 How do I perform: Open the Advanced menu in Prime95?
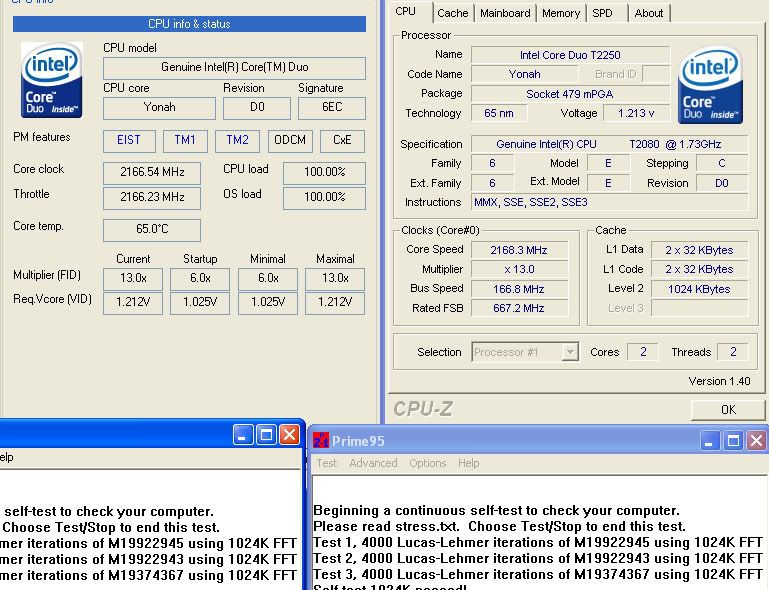point(373,463)
